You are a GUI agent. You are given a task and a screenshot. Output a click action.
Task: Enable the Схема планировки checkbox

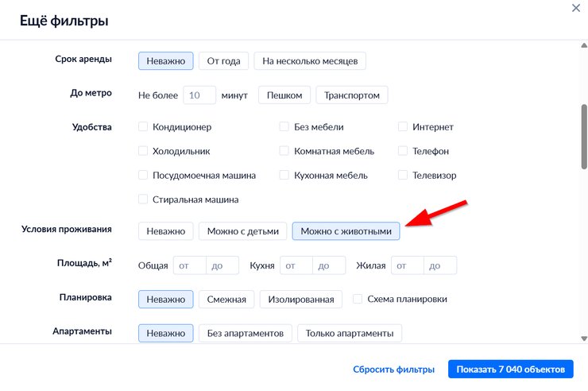pos(358,300)
